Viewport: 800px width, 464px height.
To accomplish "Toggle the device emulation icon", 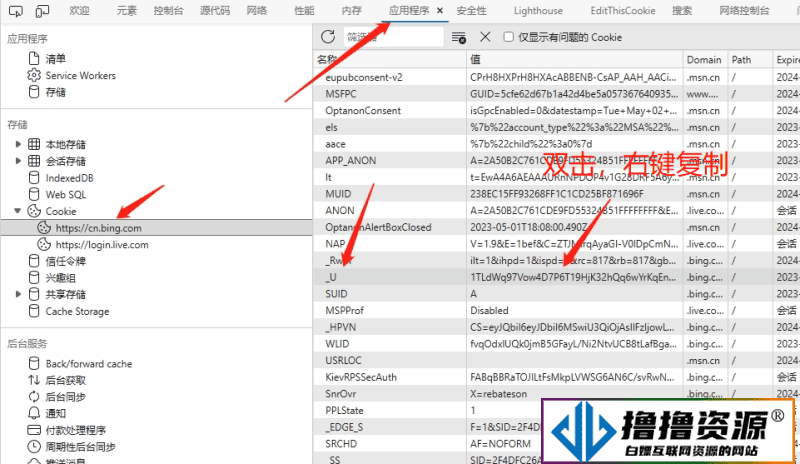I will pyautogui.click(x=42, y=11).
